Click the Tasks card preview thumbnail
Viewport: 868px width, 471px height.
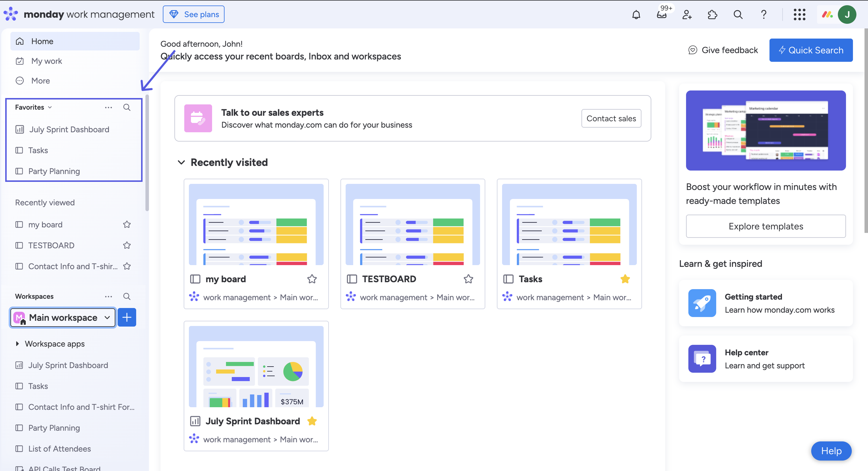[569, 224]
